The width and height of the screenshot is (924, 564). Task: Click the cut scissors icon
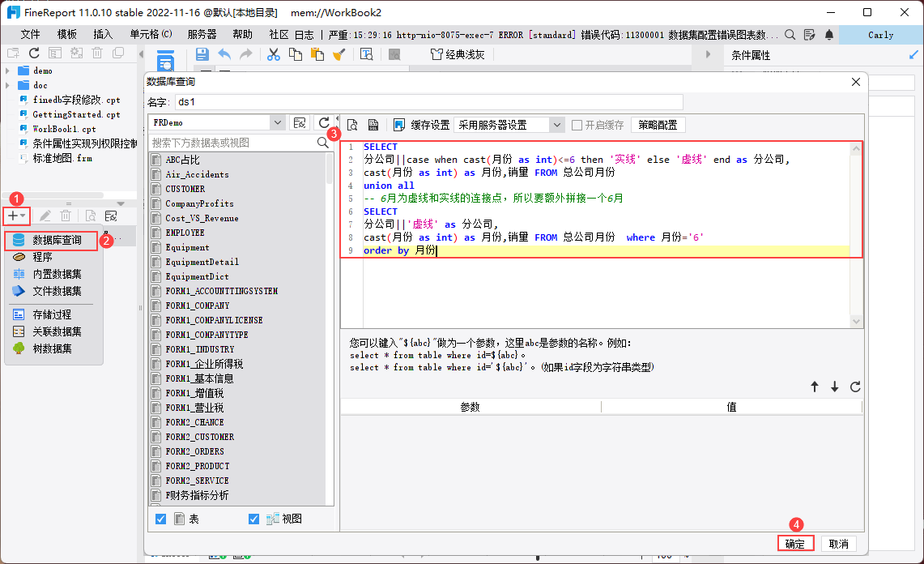[274, 54]
